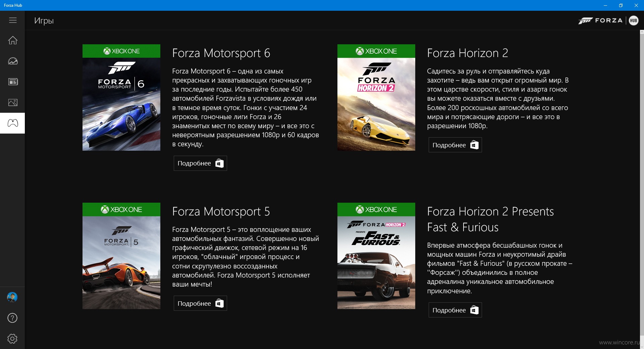The height and width of the screenshot is (349, 644).
Task: Close the Forza Hub window
Action: pyautogui.click(x=636, y=5)
